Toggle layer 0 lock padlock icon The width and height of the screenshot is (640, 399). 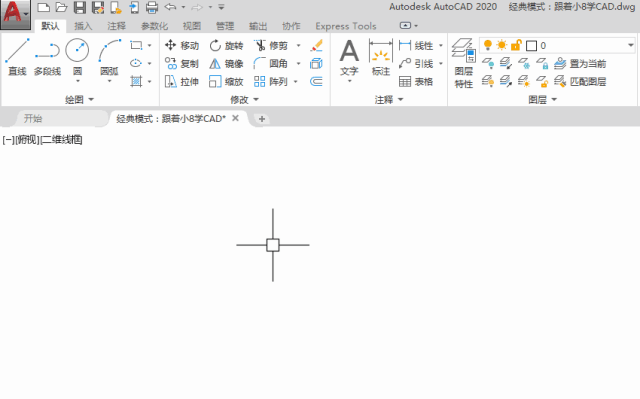[x=516, y=45]
